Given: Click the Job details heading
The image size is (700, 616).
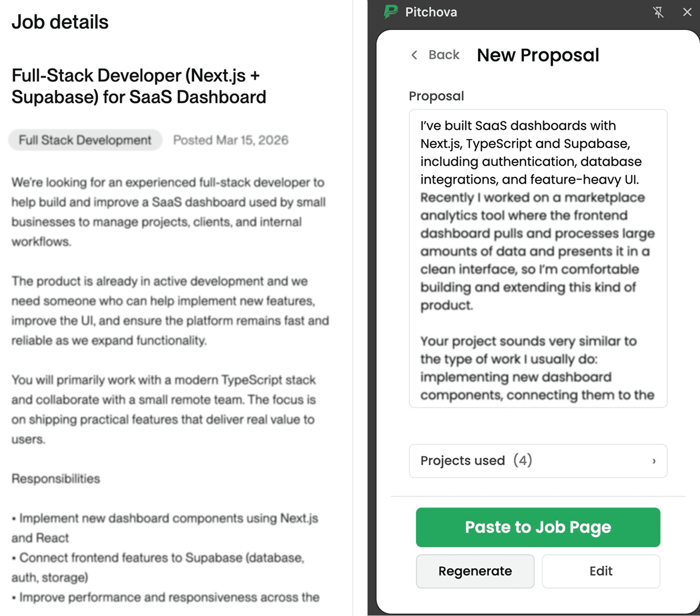Looking at the screenshot, I should click(60, 22).
